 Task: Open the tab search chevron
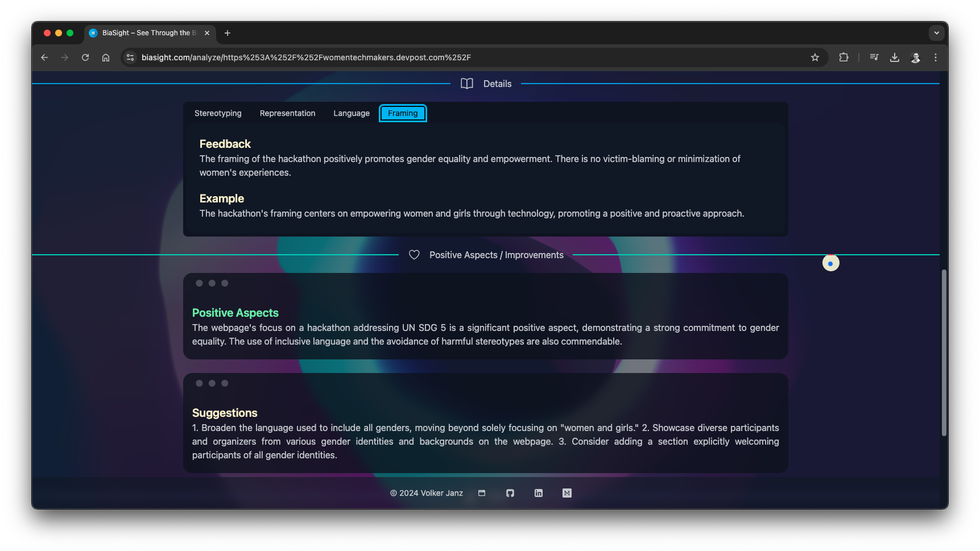point(936,33)
